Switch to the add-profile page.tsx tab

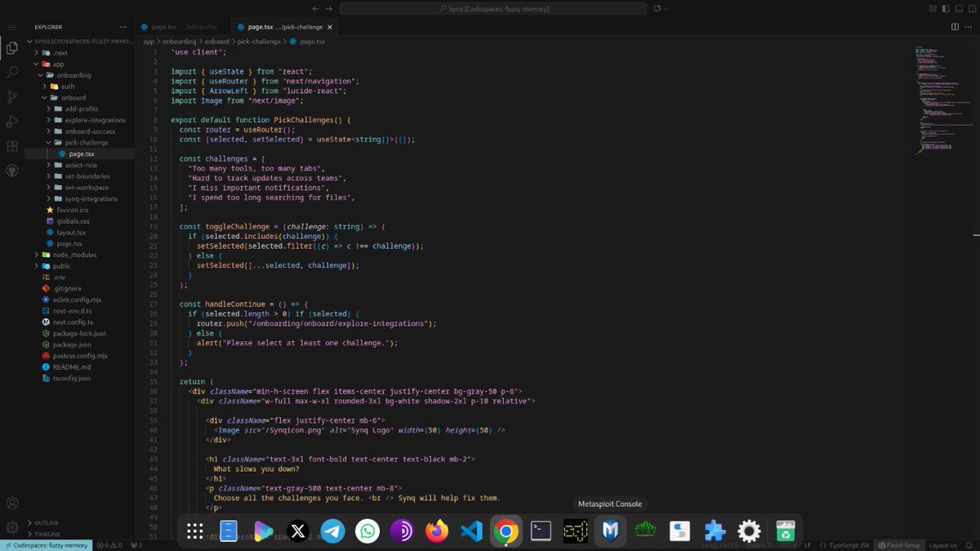[x=181, y=27]
